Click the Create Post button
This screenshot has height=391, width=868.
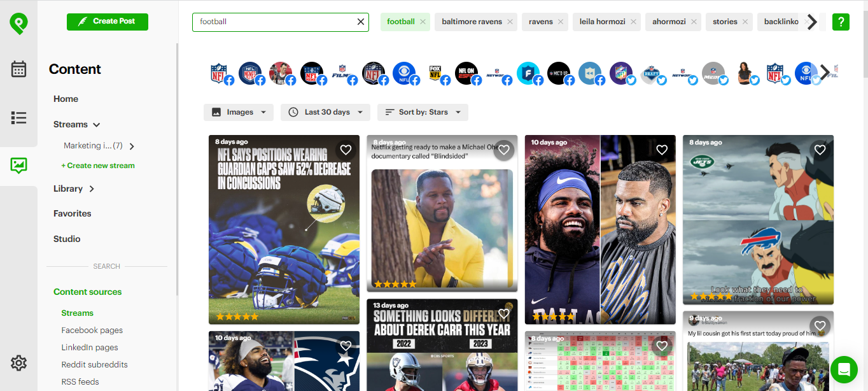click(x=108, y=22)
